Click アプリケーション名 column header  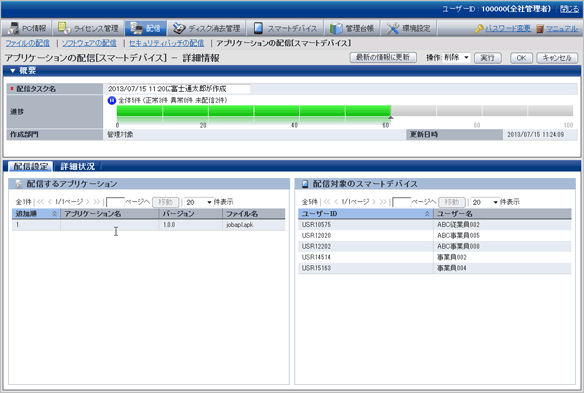[110, 213]
